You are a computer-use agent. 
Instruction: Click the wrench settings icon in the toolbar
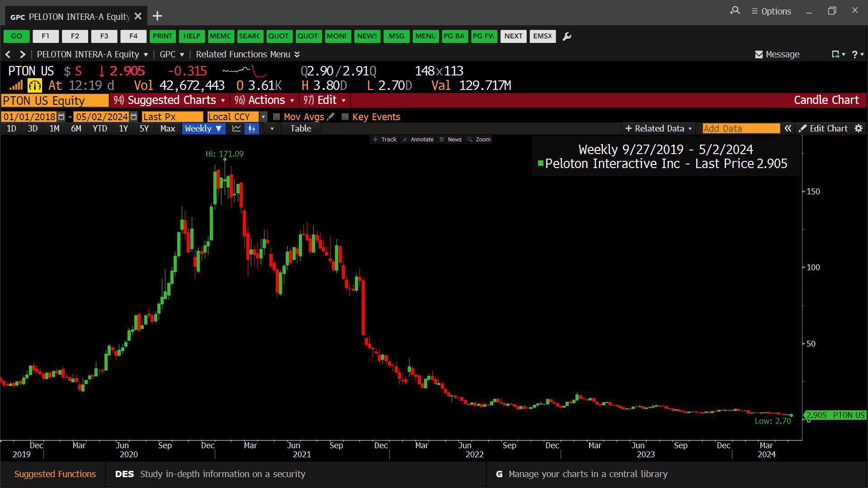tap(567, 36)
